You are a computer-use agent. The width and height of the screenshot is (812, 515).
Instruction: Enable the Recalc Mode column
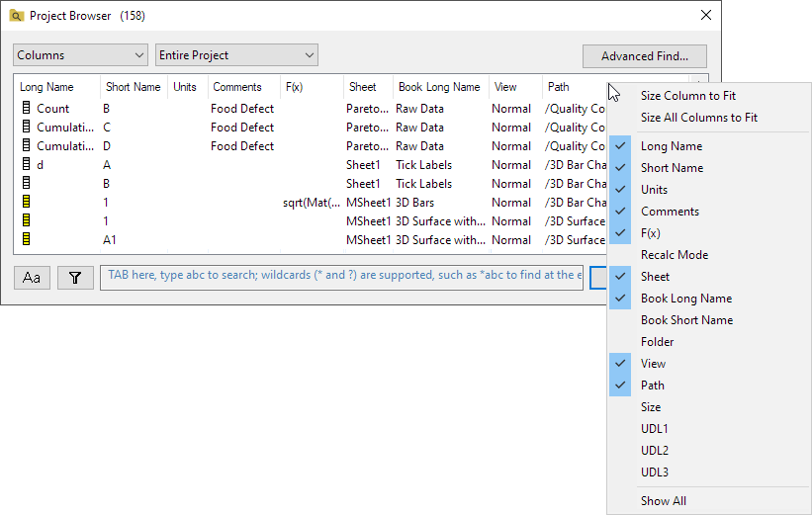(x=674, y=255)
